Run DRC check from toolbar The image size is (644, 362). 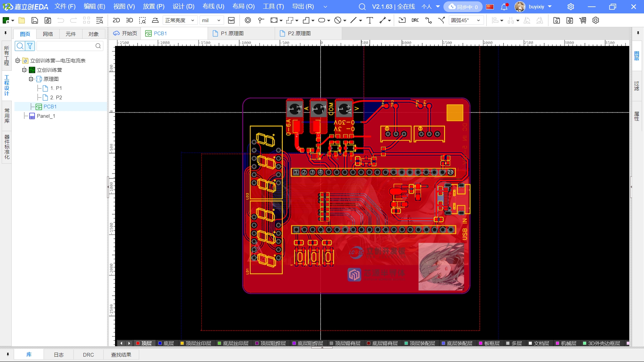(x=415, y=20)
